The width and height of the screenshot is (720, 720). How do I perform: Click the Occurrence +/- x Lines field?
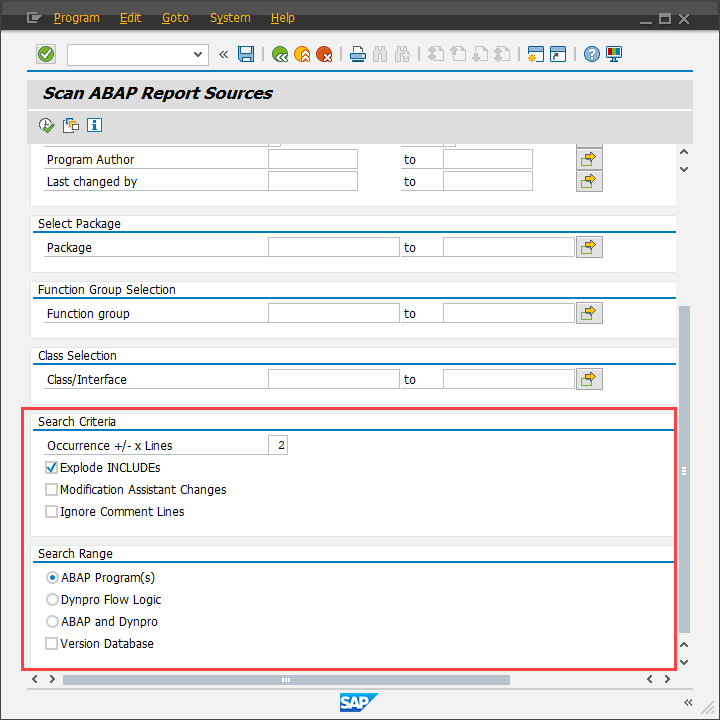point(278,445)
